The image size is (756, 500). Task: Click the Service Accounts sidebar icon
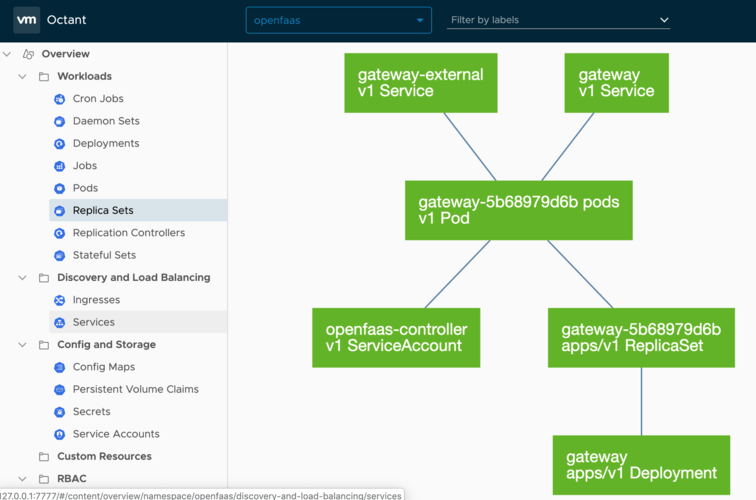59,434
